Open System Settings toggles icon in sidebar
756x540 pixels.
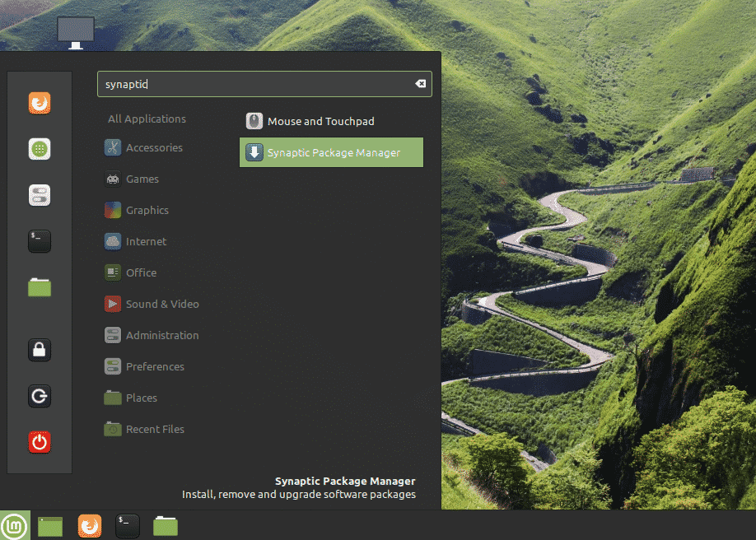click(x=40, y=195)
